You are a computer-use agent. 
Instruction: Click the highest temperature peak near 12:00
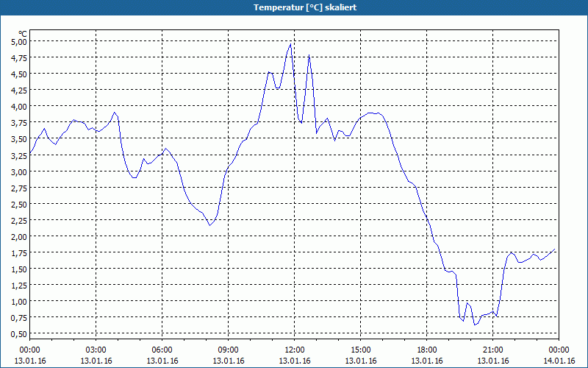tap(290, 44)
